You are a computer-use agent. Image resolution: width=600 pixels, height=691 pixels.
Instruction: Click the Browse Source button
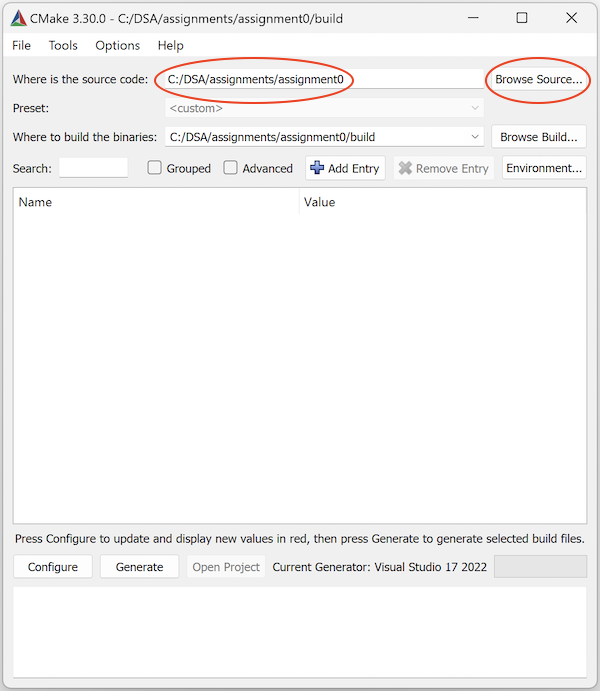[x=538, y=79]
